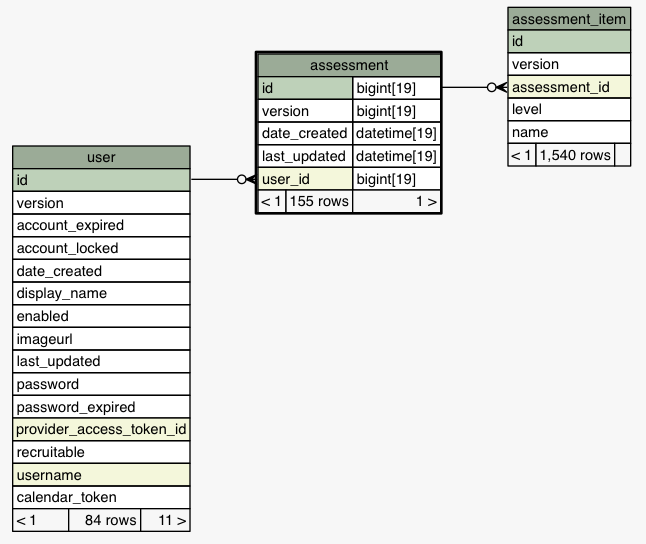Open the assessment table header
Image resolution: width=646 pixels, height=544 pixels.
click(349, 65)
